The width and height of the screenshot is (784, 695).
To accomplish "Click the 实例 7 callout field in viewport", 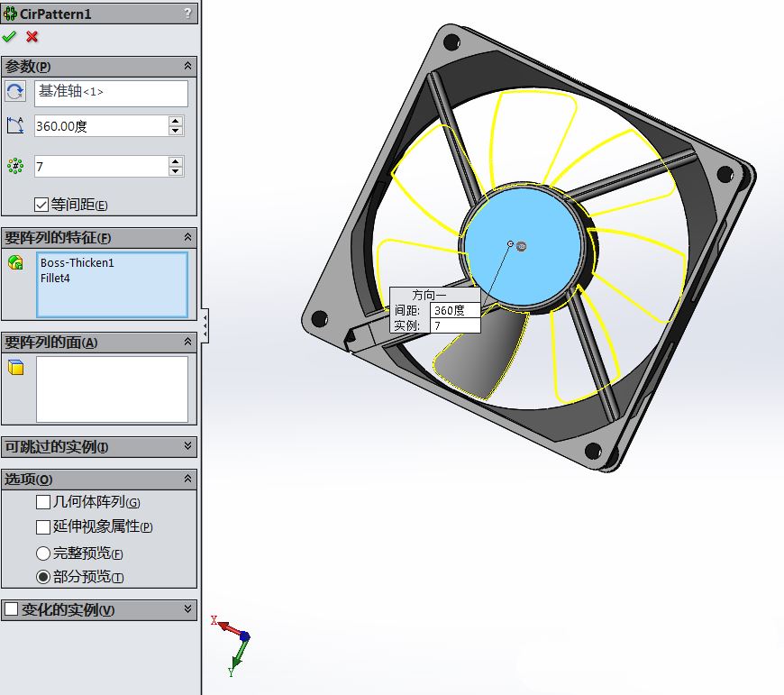I will [454, 325].
